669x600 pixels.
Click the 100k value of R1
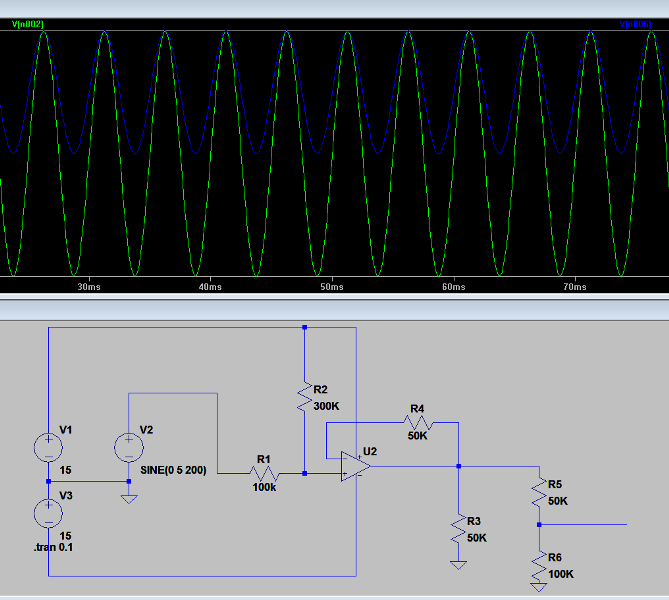tap(264, 487)
